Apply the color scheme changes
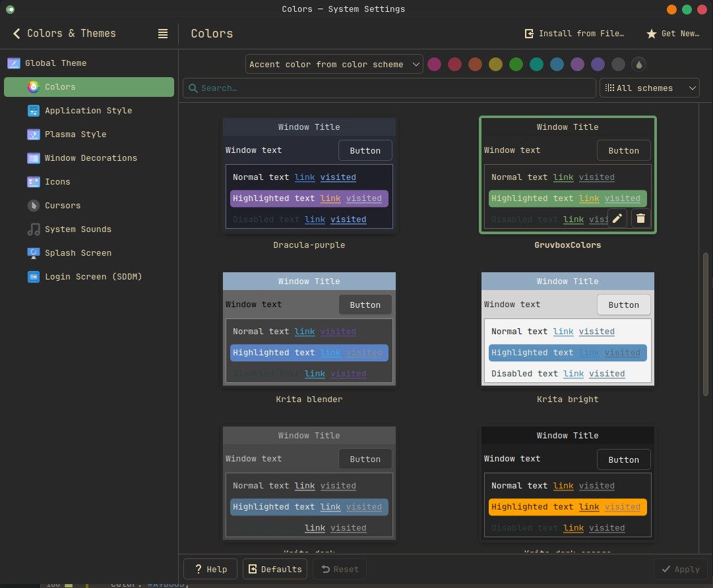 click(680, 568)
